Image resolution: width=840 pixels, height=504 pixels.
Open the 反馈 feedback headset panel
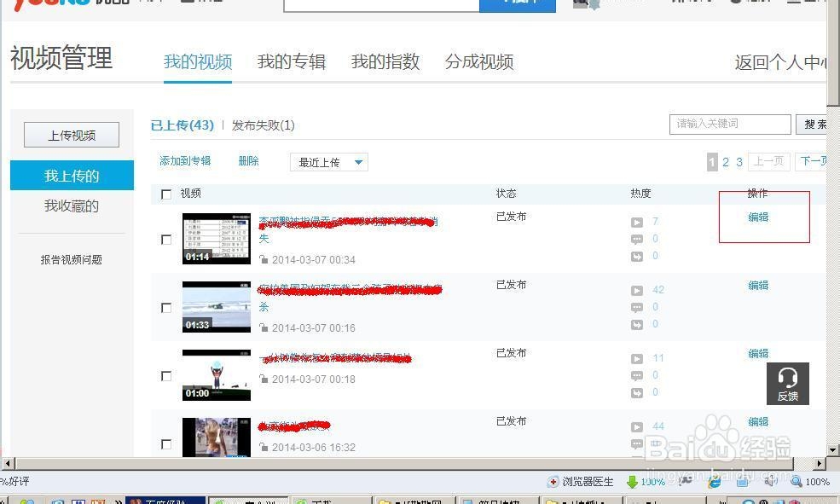tap(787, 383)
